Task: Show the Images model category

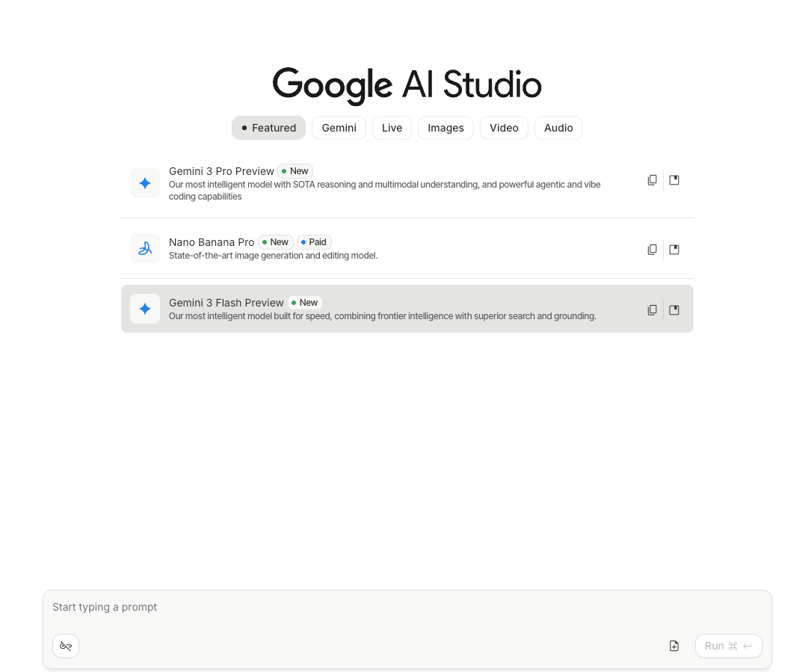Action: tap(445, 128)
